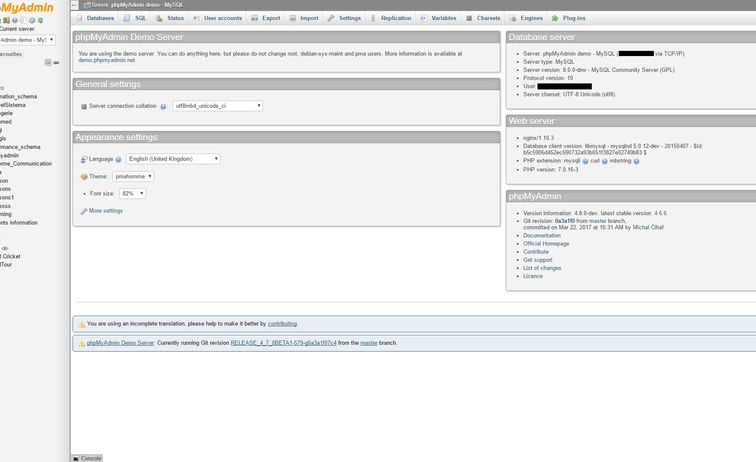The height and width of the screenshot is (462, 756).
Task: Click the green Plug-ins icon
Action: [x=555, y=18]
